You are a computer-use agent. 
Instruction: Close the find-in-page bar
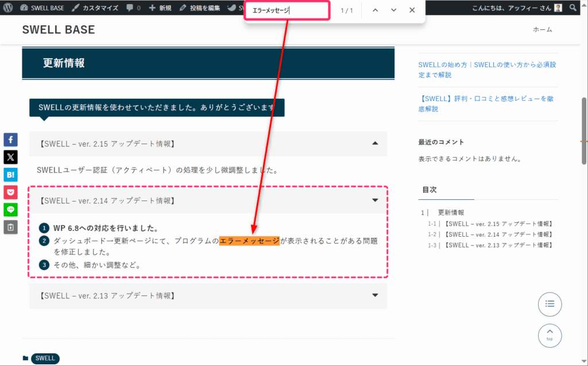tap(412, 10)
